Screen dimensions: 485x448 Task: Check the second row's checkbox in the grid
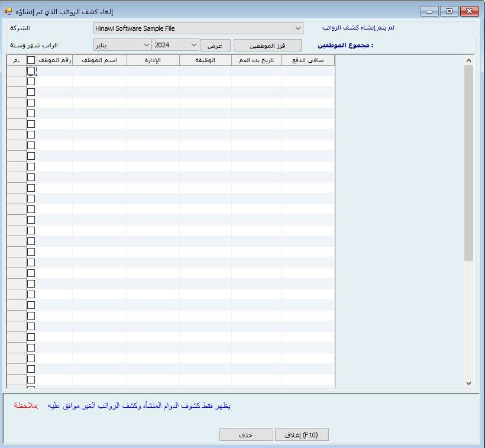[31, 82]
